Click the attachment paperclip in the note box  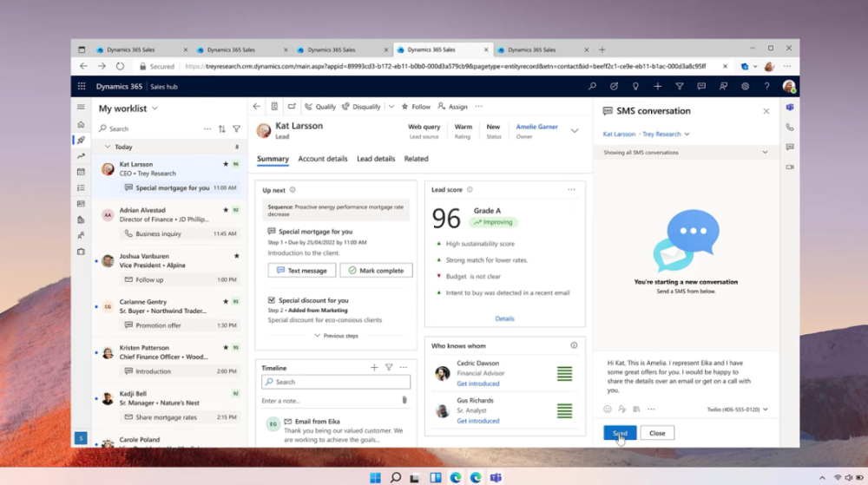404,401
